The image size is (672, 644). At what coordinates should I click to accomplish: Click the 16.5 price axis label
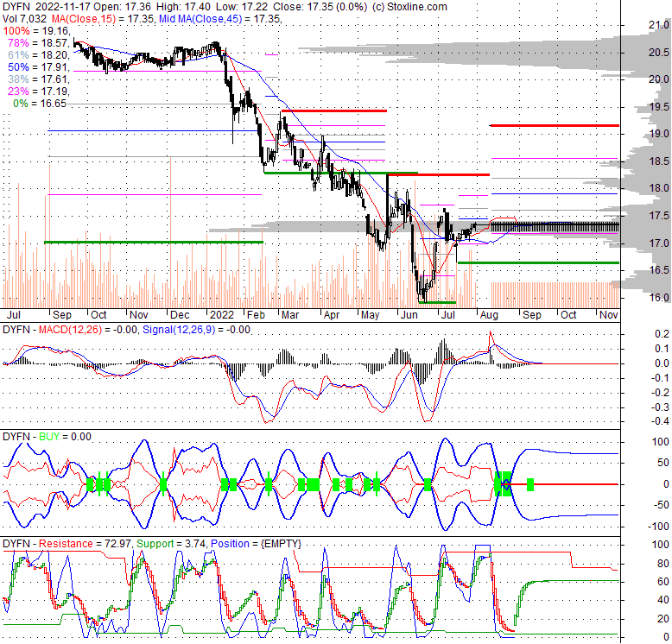tap(658, 269)
